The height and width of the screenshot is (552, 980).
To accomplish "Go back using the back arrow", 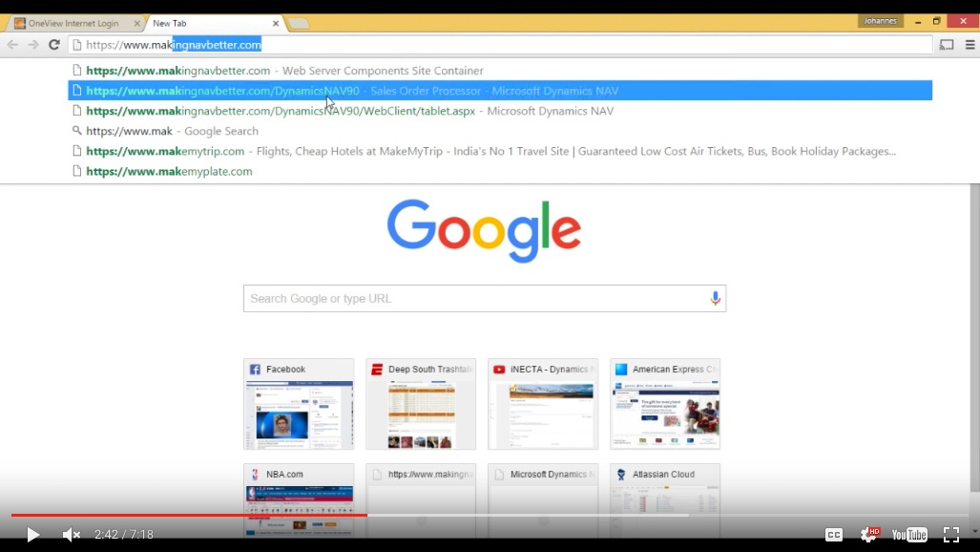I will pos(12,45).
